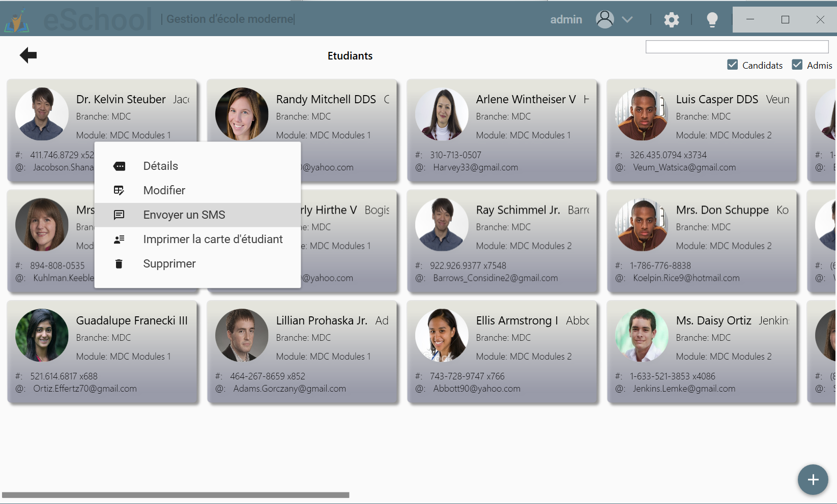The image size is (837, 504).
Task: Select Modifier from the context menu
Action: pyautogui.click(x=164, y=190)
